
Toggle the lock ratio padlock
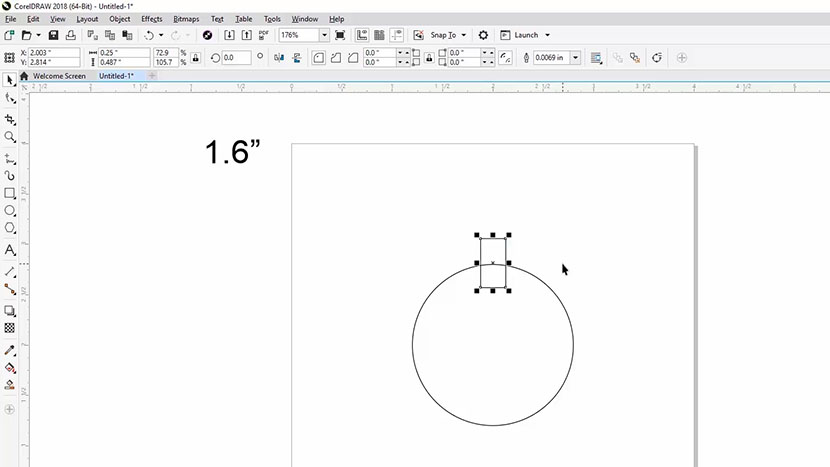coord(195,57)
